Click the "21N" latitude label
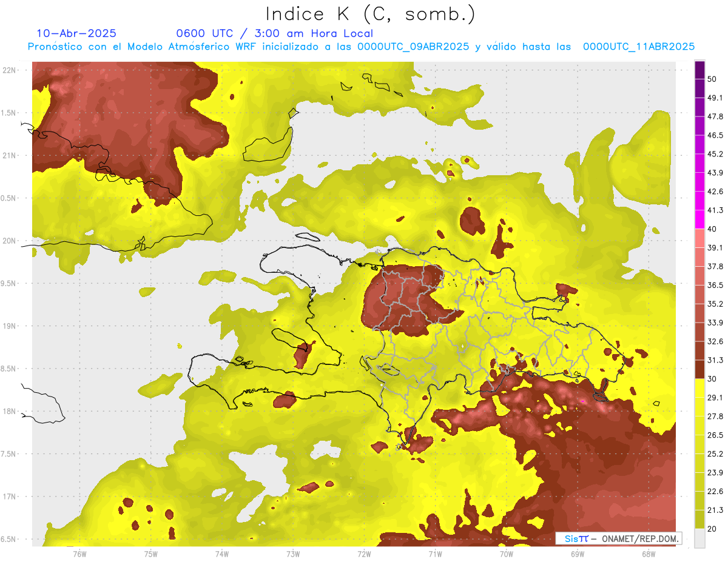 (x=10, y=155)
